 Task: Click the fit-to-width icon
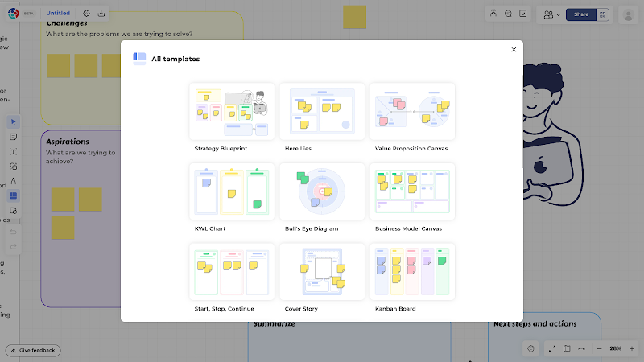point(581,348)
